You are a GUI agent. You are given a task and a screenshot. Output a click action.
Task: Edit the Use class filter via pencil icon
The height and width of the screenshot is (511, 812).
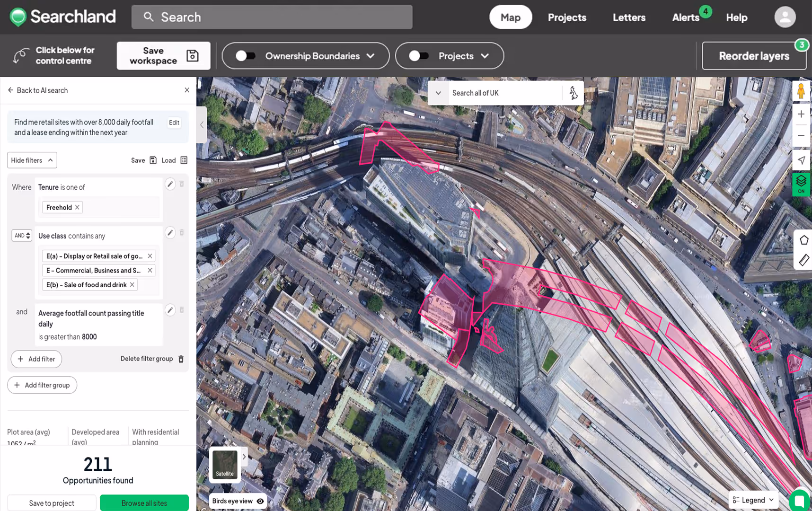pos(170,232)
